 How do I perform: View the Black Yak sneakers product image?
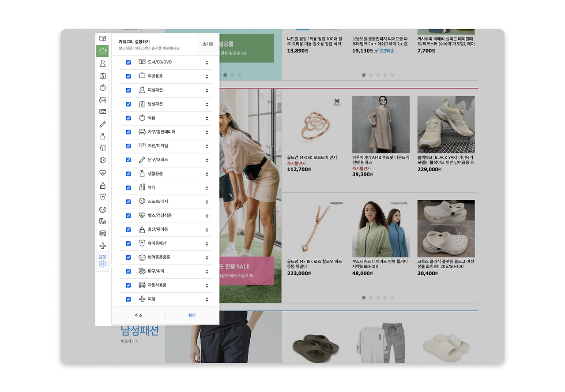coord(446,125)
